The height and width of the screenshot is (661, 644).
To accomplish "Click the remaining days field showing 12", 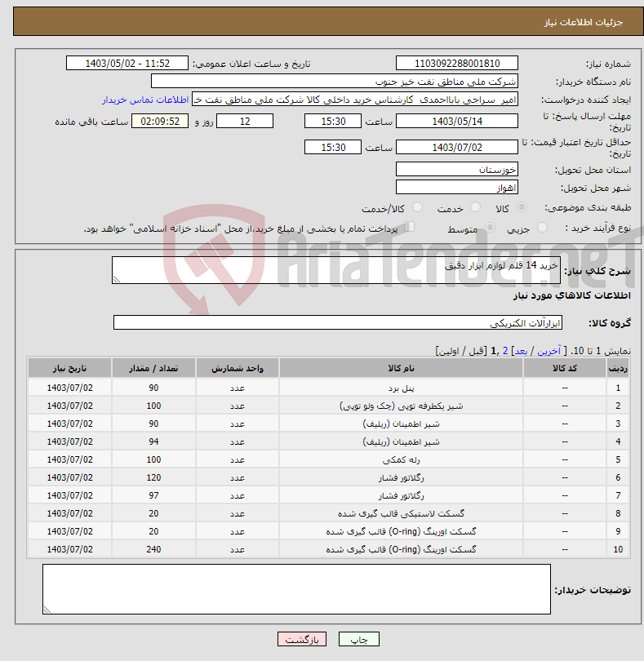I will click(245, 122).
